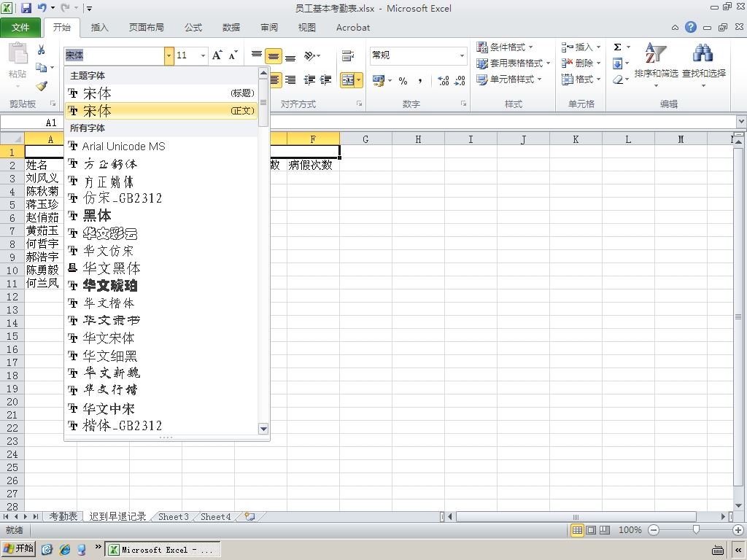Click the Insert Worksheet tab icon
The width and height of the screenshot is (747, 560).
(x=249, y=517)
